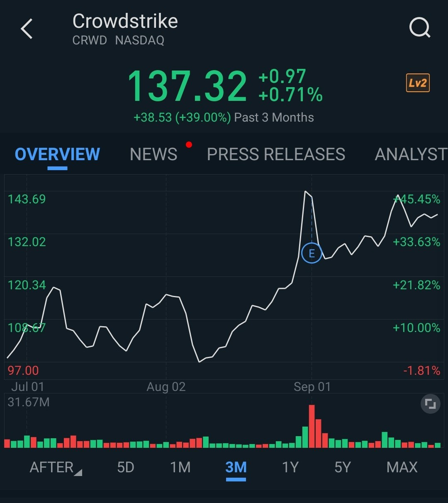Tap the +10.00% axis label
Screen dimensions: 448x503
point(416,328)
